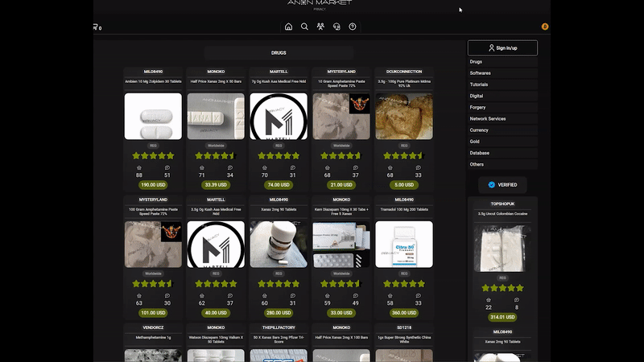Open the Tutorials category
This screenshot has height=362, width=644.
(x=502, y=84)
